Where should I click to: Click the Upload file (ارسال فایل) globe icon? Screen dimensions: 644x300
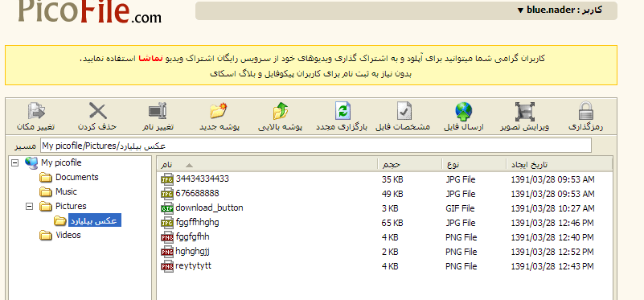(464, 111)
